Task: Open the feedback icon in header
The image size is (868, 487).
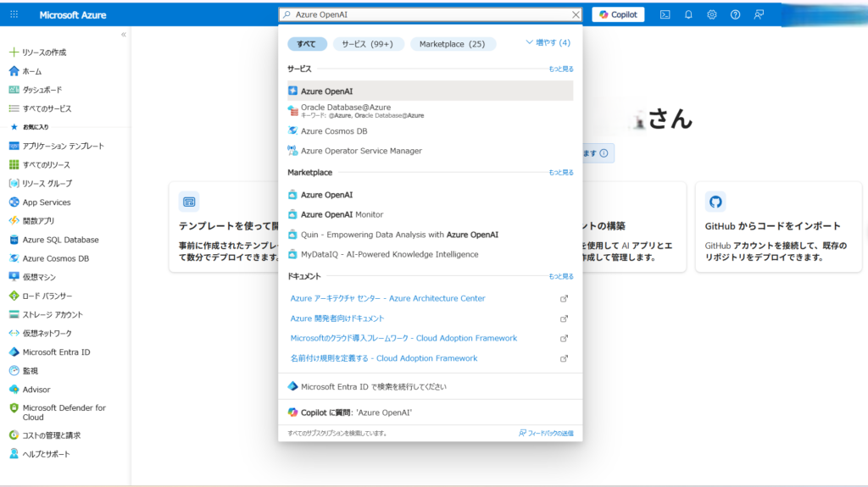Action: (759, 15)
